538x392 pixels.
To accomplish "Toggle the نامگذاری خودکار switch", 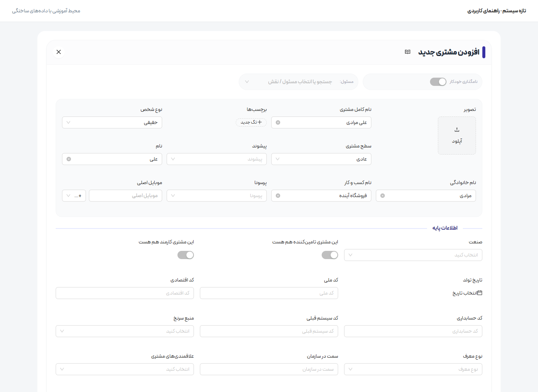I will [x=438, y=82].
